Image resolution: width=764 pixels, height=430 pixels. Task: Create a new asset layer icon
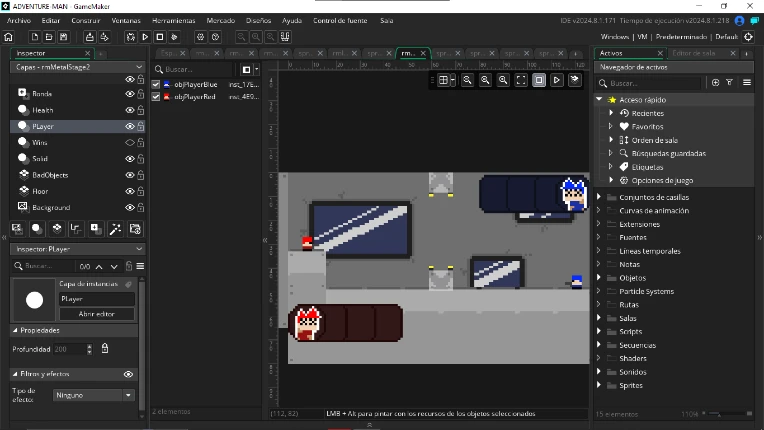point(96,229)
